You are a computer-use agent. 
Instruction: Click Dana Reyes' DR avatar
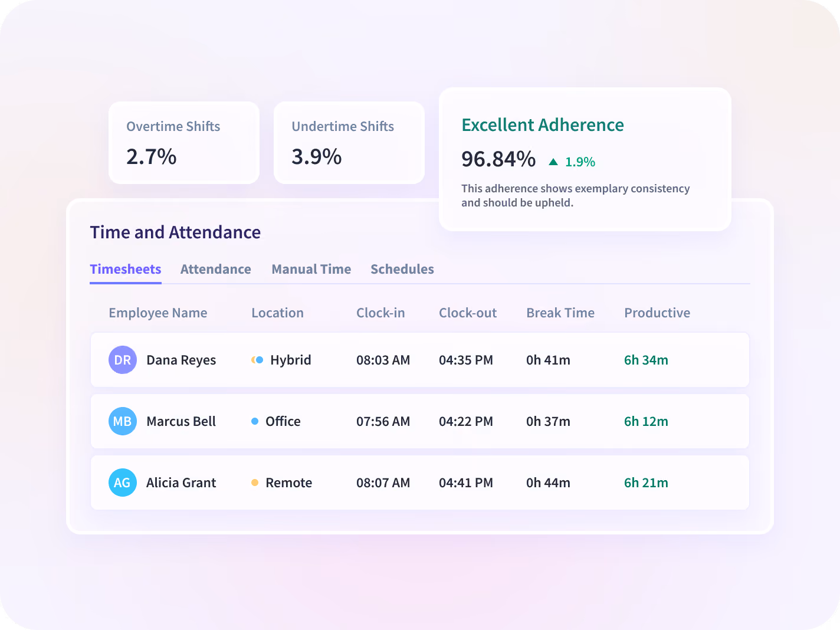click(123, 360)
